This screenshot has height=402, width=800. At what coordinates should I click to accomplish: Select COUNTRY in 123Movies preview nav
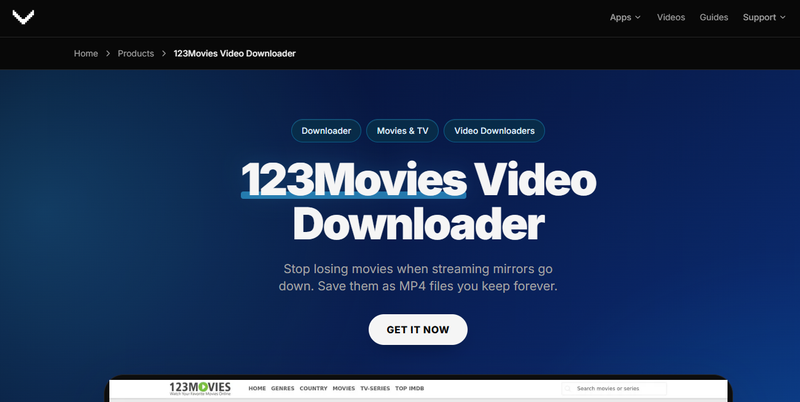[x=313, y=389]
